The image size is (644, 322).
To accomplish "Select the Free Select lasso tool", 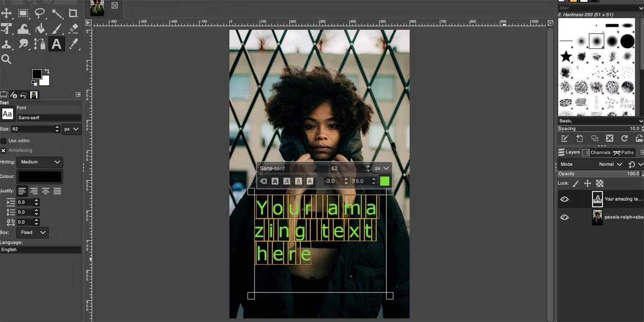I will pyautogui.click(x=40, y=13).
